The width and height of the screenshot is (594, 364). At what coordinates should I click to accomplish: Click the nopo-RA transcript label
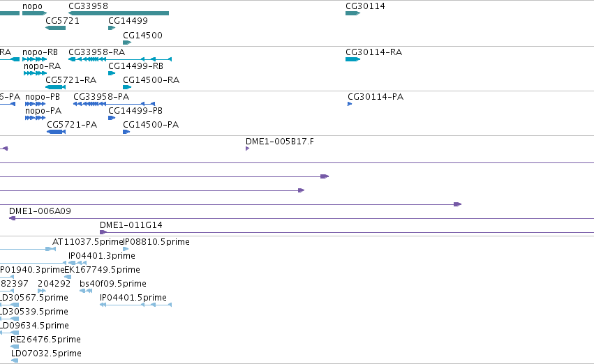click(42, 66)
